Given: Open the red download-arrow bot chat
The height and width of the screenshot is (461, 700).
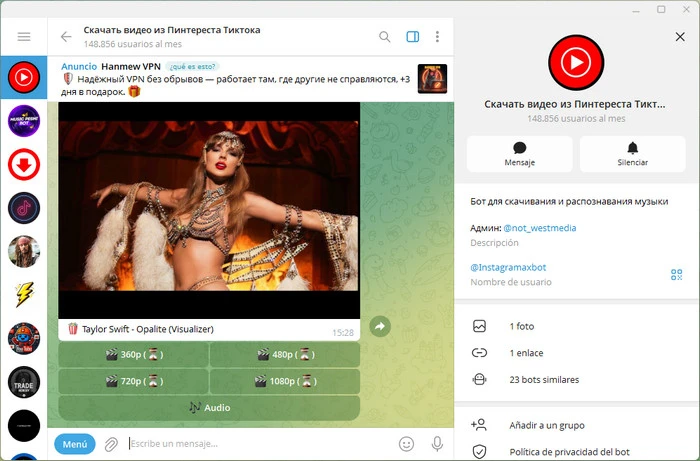Looking at the screenshot, I should click(24, 165).
